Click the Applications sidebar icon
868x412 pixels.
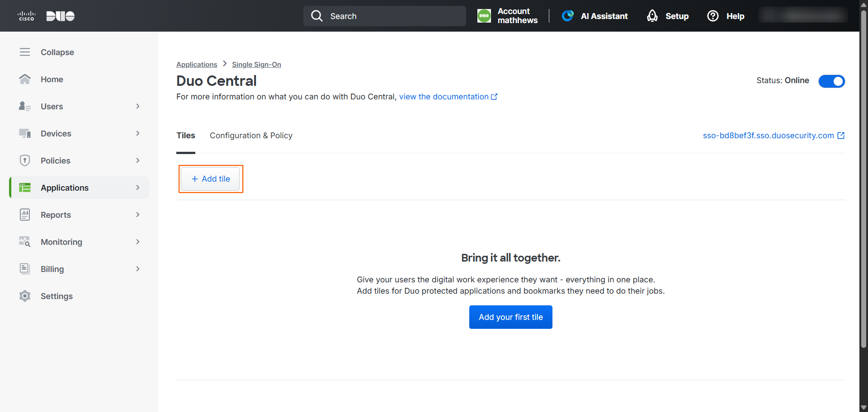(25, 187)
